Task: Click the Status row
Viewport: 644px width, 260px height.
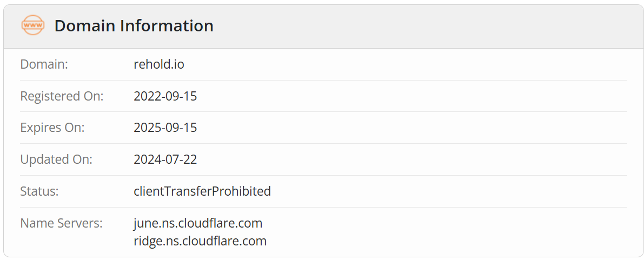Action: (x=433, y=191)
